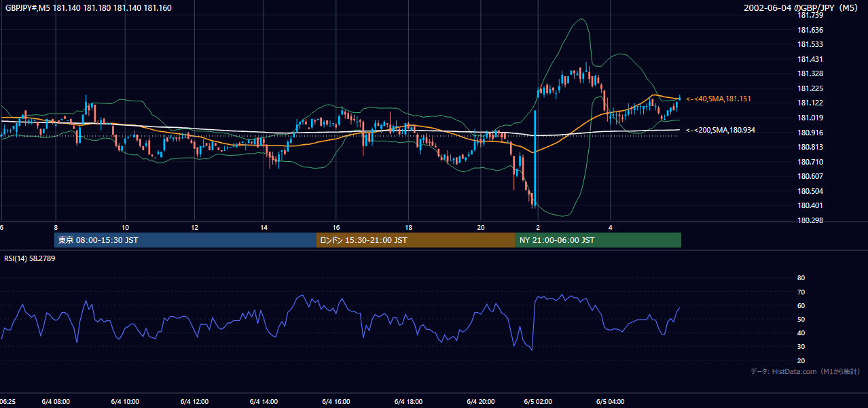Click the 6/5 04:00 date axis label
The height and width of the screenshot is (408, 868).
click(x=610, y=402)
